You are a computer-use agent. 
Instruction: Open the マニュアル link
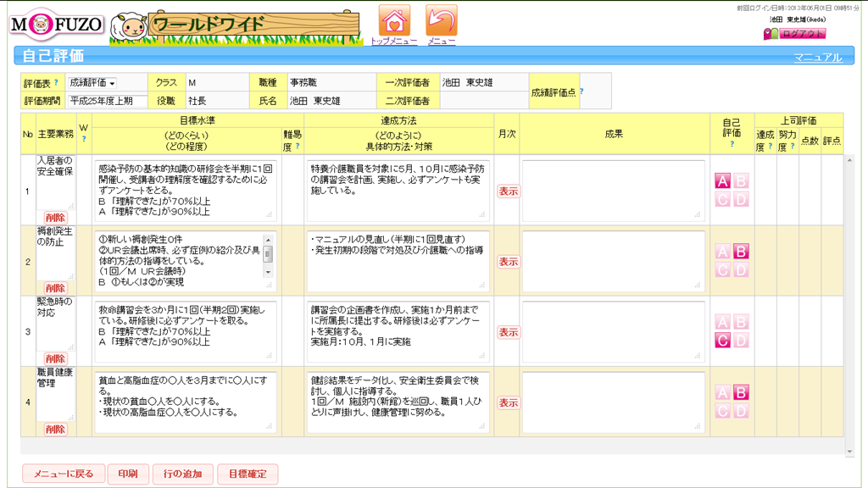(x=817, y=58)
